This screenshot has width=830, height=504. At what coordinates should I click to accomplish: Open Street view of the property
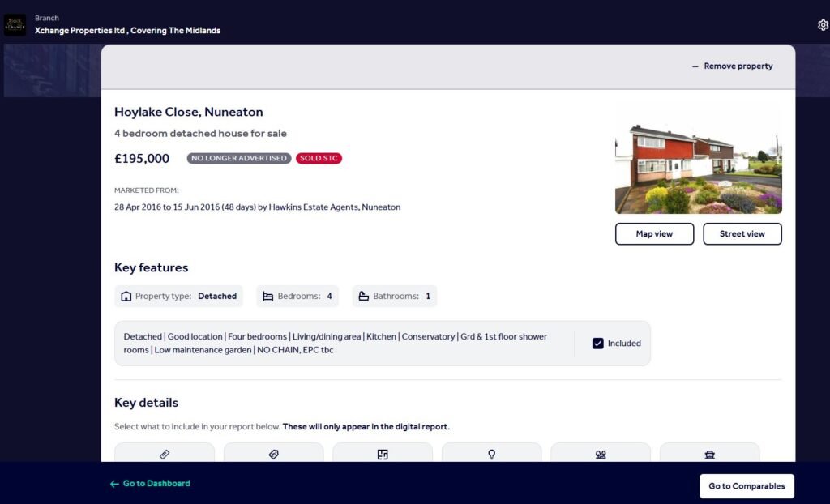(x=742, y=234)
